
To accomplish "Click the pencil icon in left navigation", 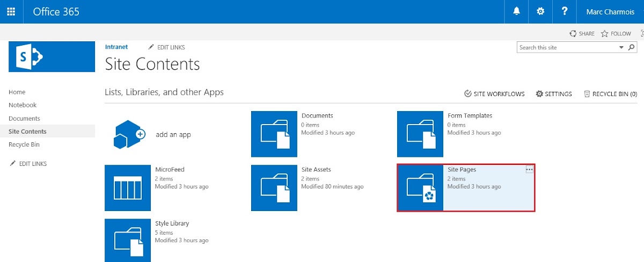I will [x=13, y=164].
